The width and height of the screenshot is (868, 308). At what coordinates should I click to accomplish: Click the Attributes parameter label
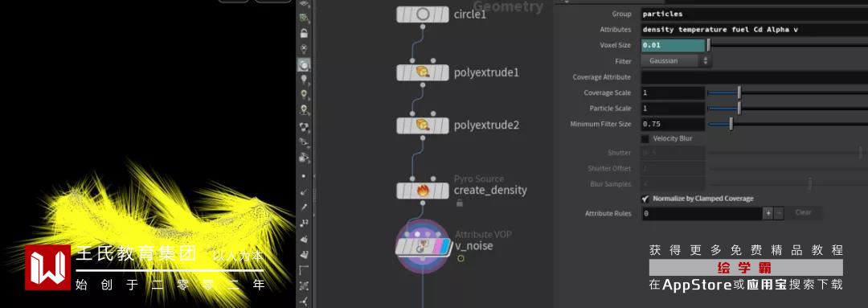[x=616, y=30]
